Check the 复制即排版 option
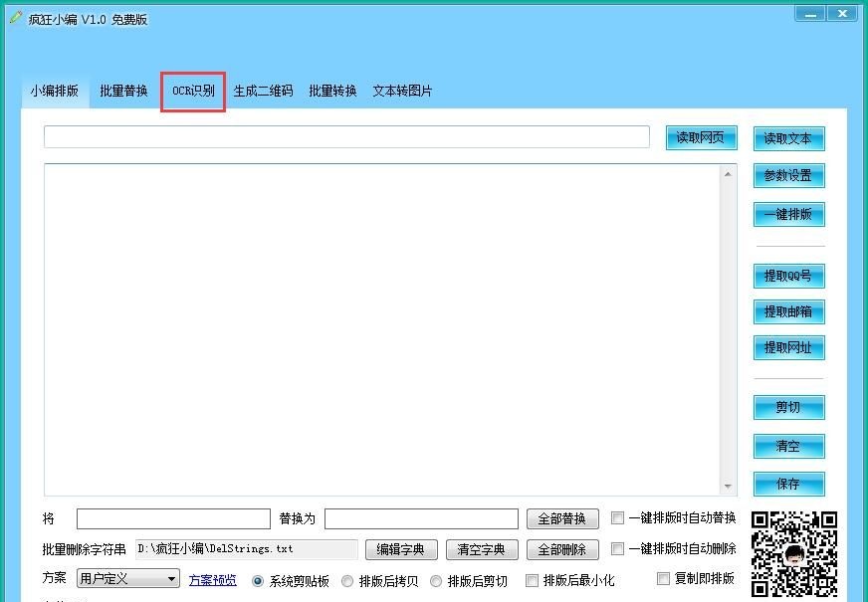The width and height of the screenshot is (868, 602). point(664,579)
